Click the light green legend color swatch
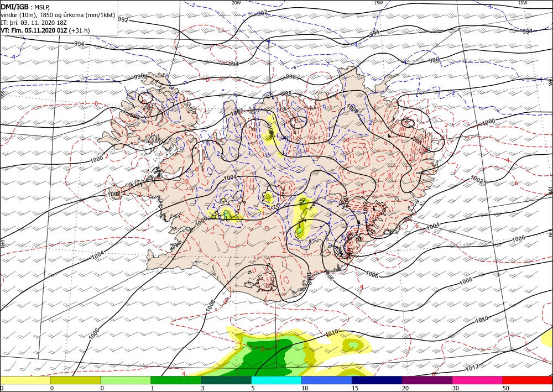 click(x=126, y=380)
